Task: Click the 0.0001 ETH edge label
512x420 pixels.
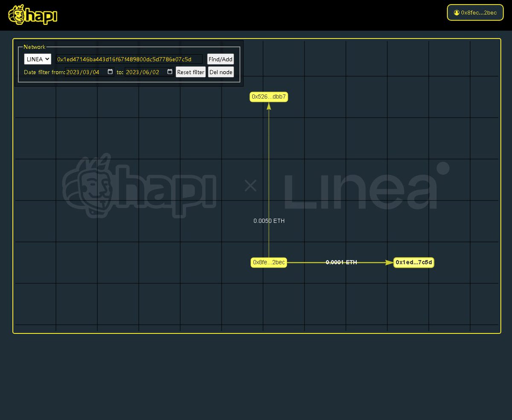Action: point(341,262)
